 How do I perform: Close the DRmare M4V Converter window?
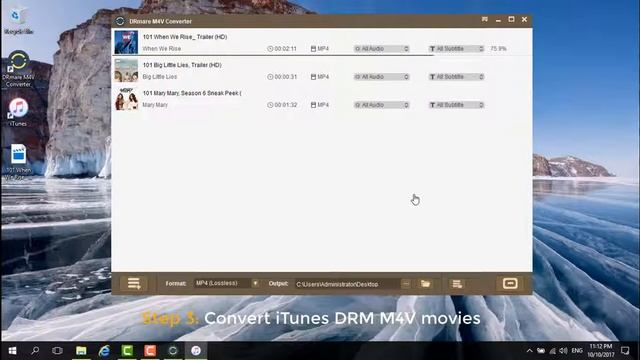(x=524, y=19)
